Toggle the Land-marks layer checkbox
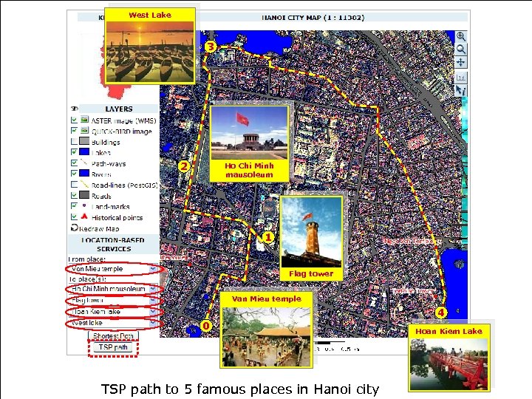The height and width of the screenshot is (399, 532). [x=74, y=206]
